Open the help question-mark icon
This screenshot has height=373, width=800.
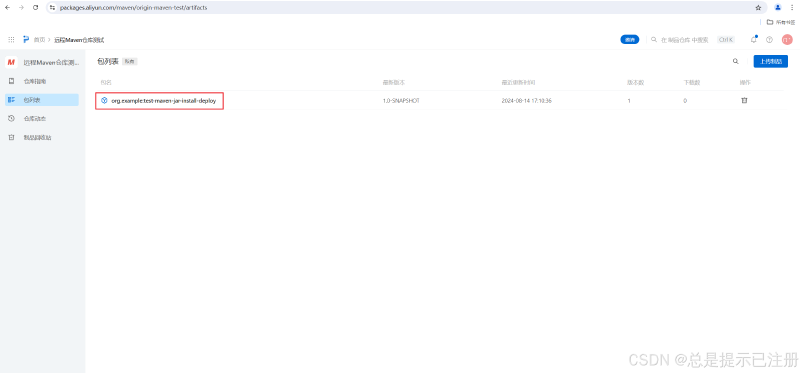[x=769, y=40]
